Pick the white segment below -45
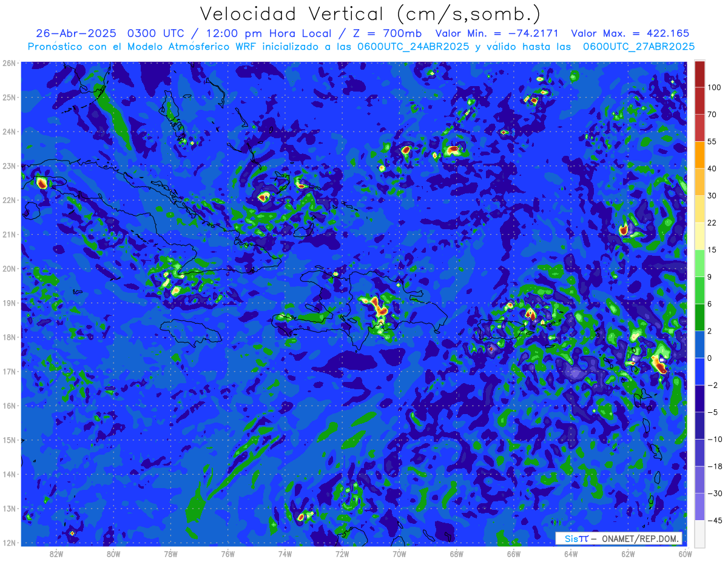The height and width of the screenshot is (562, 728). pyautogui.click(x=699, y=533)
